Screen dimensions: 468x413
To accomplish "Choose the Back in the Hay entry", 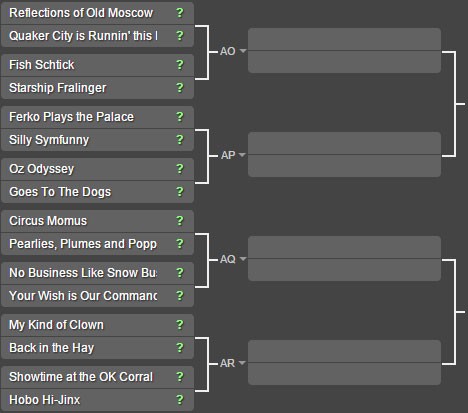I will tap(97, 348).
